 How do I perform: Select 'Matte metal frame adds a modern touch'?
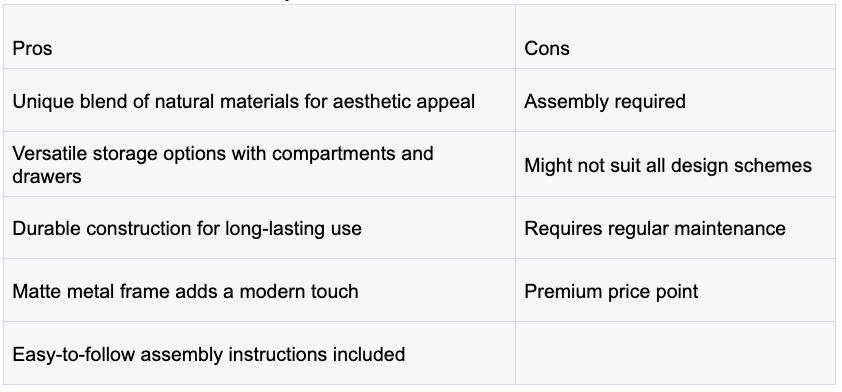(259, 291)
